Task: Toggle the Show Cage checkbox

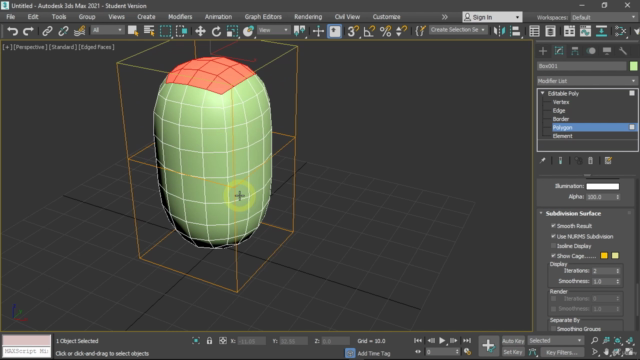Action: click(553, 256)
